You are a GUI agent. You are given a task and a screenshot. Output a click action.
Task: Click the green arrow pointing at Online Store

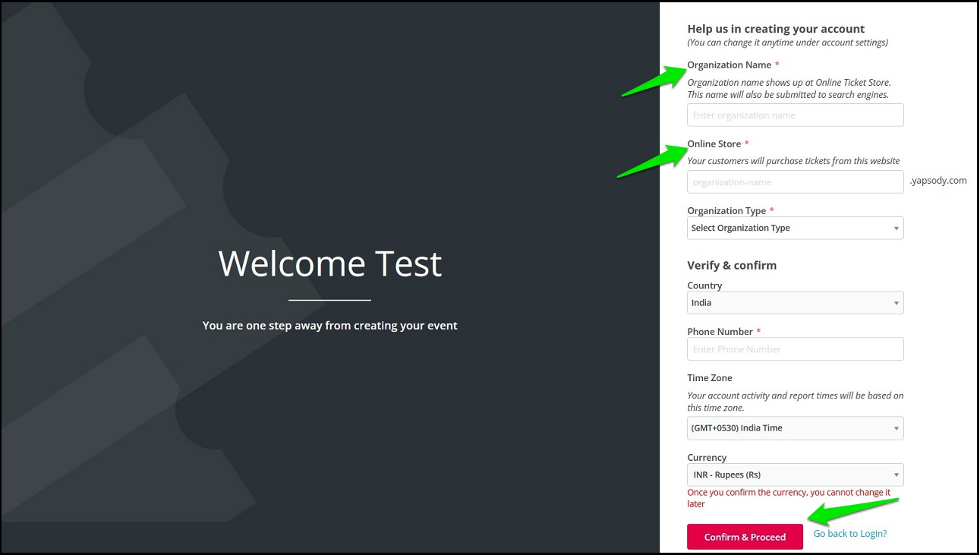pyautogui.click(x=652, y=161)
